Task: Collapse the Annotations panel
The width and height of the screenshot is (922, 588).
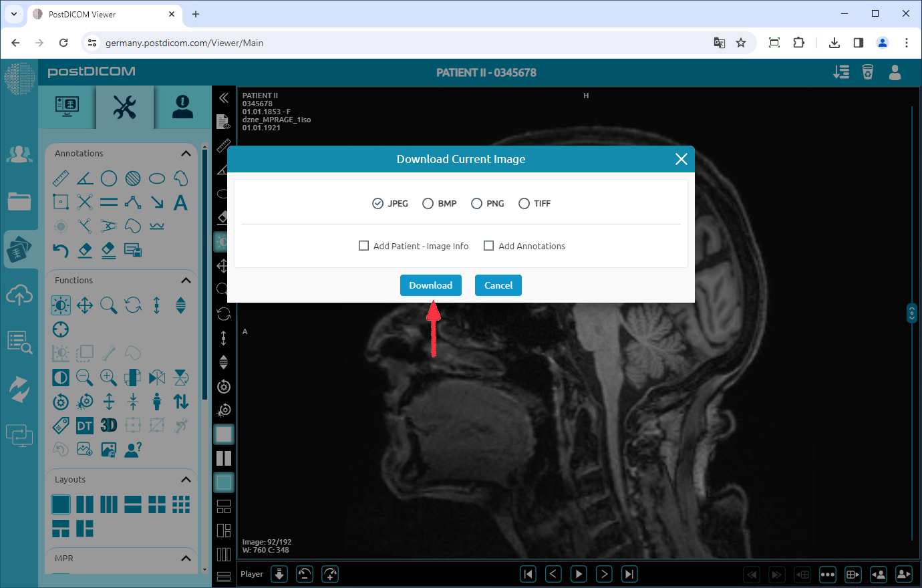Action: coord(186,153)
